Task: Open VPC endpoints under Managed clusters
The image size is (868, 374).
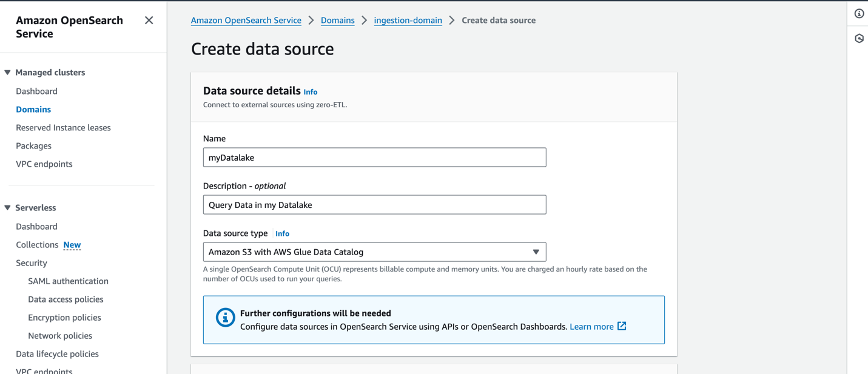Action: [x=44, y=164]
